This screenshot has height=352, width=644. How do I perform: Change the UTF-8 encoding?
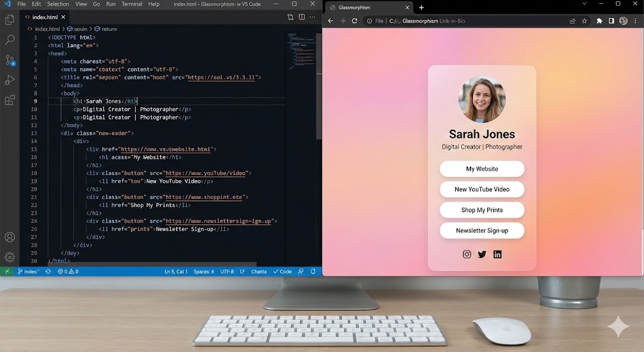pyautogui.click(x=226, y=271)
